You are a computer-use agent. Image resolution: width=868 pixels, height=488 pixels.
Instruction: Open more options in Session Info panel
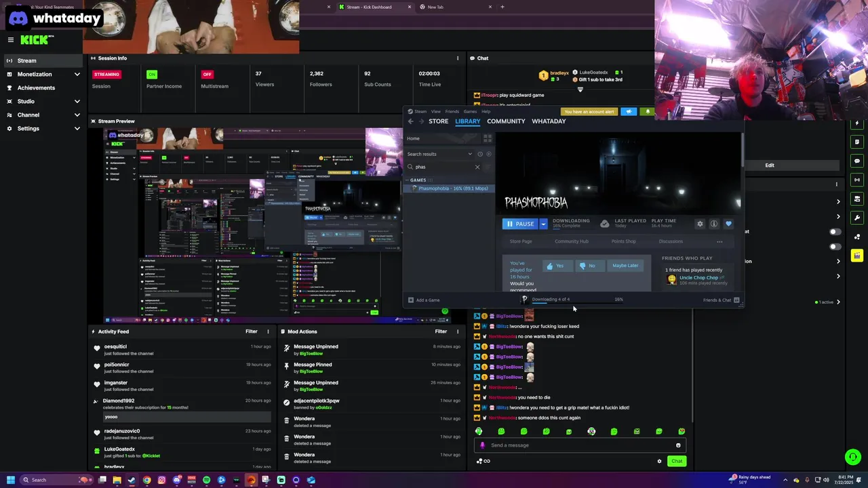(458, 58)
